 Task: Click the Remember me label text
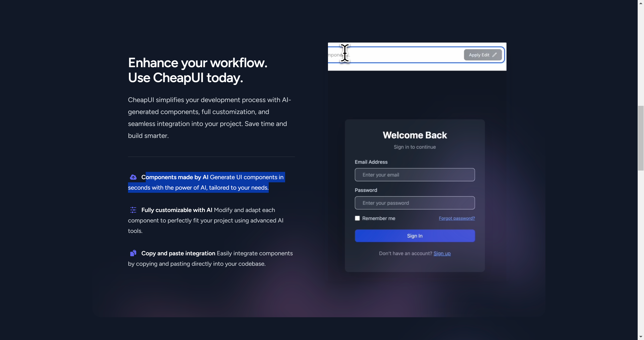(x=378, y=218)
